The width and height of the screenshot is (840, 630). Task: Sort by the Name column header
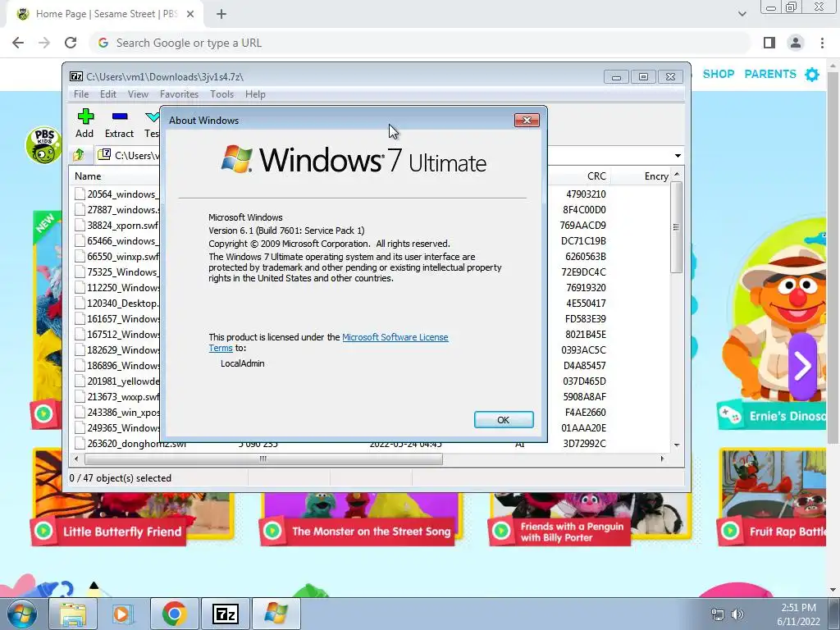point(88,176)
